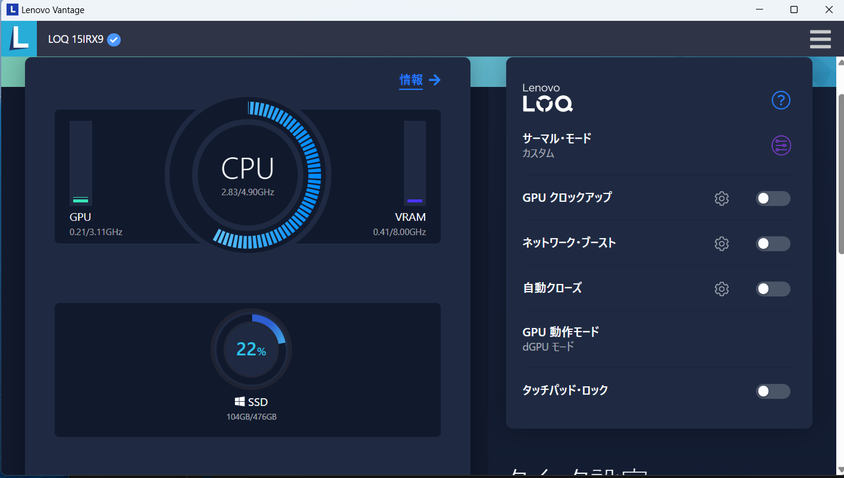Click the scrollbar down arrow
The width and height of the screenshot is (844, 478).
(x=840, y=470)
